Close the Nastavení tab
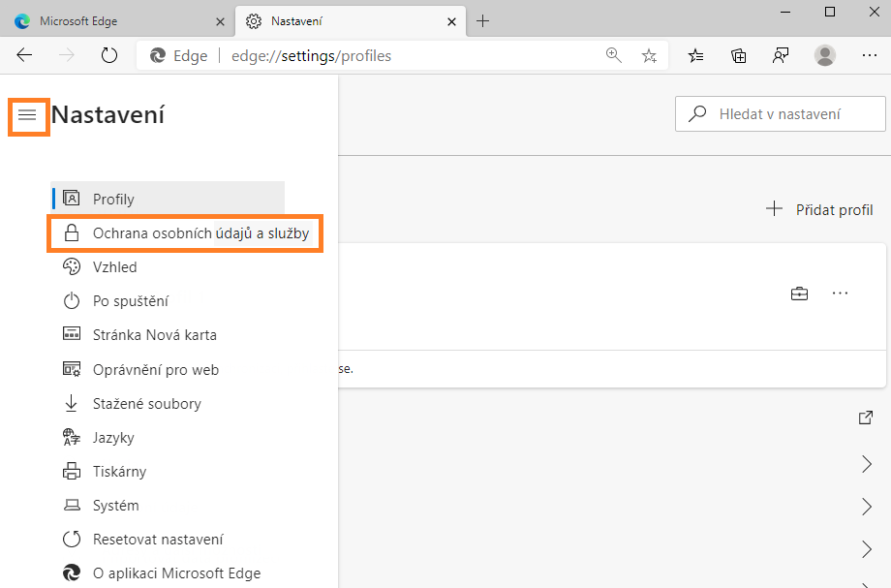This screenshot has height=588, width=891. coord(451,21)
